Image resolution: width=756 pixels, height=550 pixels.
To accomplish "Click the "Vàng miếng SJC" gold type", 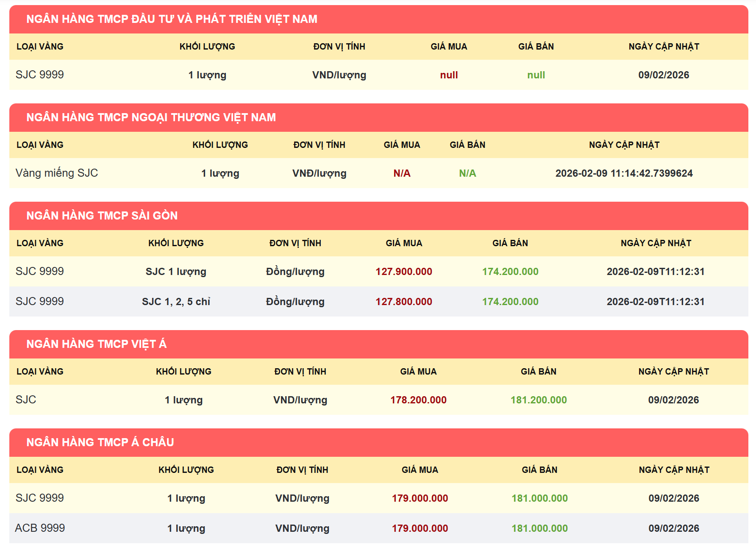I will pyautogui.click(x=57, y=173).
